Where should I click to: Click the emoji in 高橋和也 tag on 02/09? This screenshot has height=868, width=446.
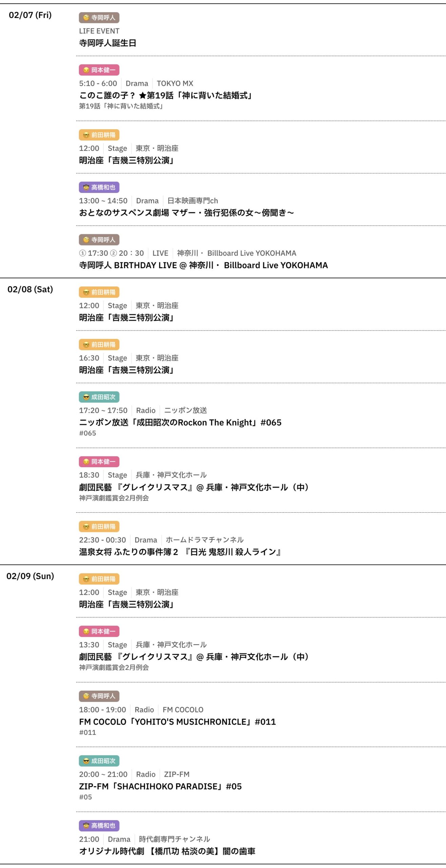tap(86, 826)
